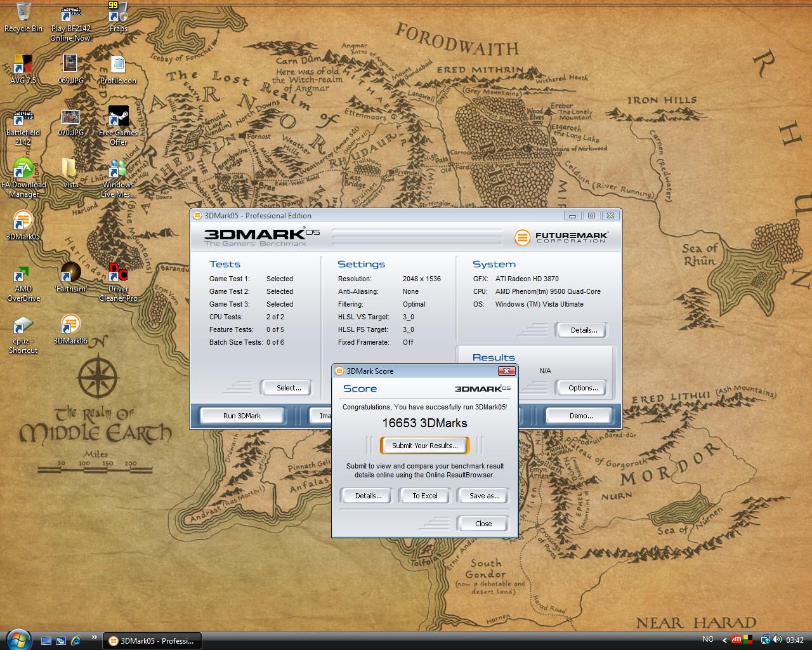The height and width of the screenshot is (650, 812).
Task: Click the Run 3DMark button
Action: pyautogui.click(x=242, y=416)
